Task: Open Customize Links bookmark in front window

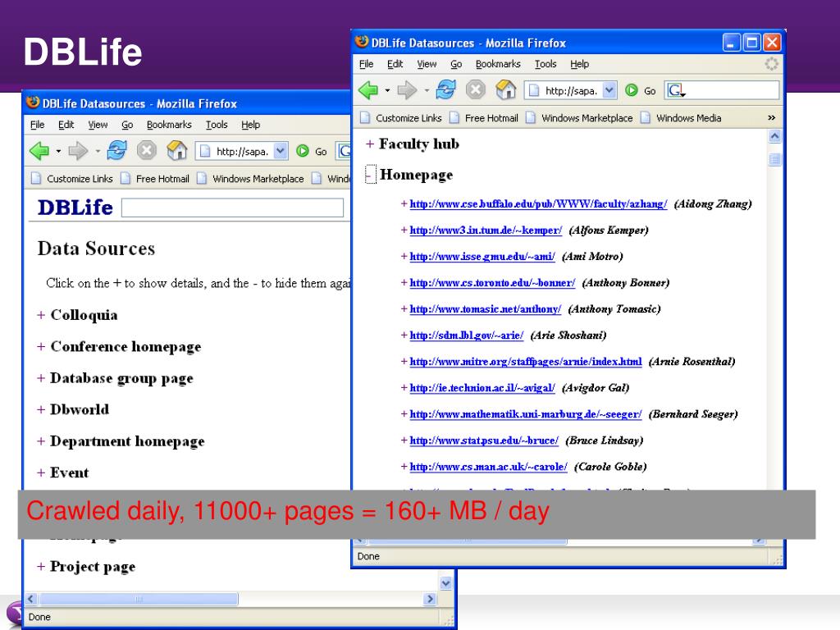Action: point(401,118)
